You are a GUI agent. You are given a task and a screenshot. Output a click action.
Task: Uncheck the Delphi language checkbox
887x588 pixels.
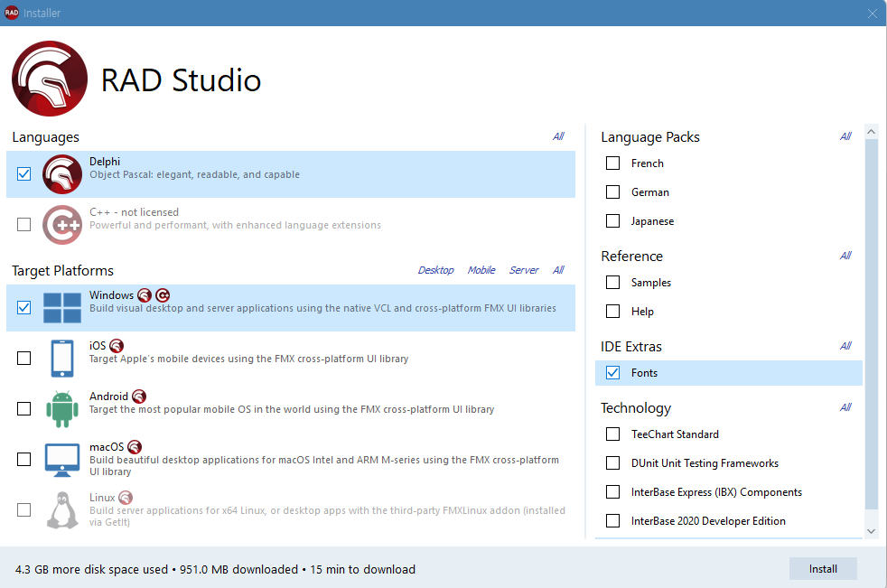(23, 173)
